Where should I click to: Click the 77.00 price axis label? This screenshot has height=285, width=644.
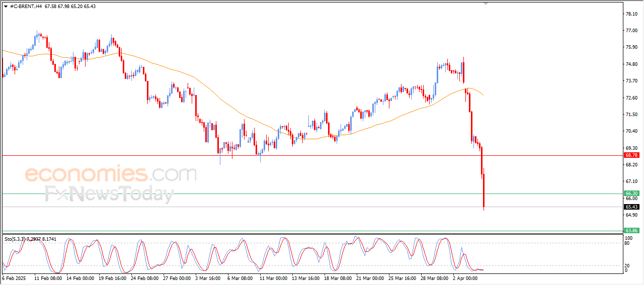click(631, 31)
